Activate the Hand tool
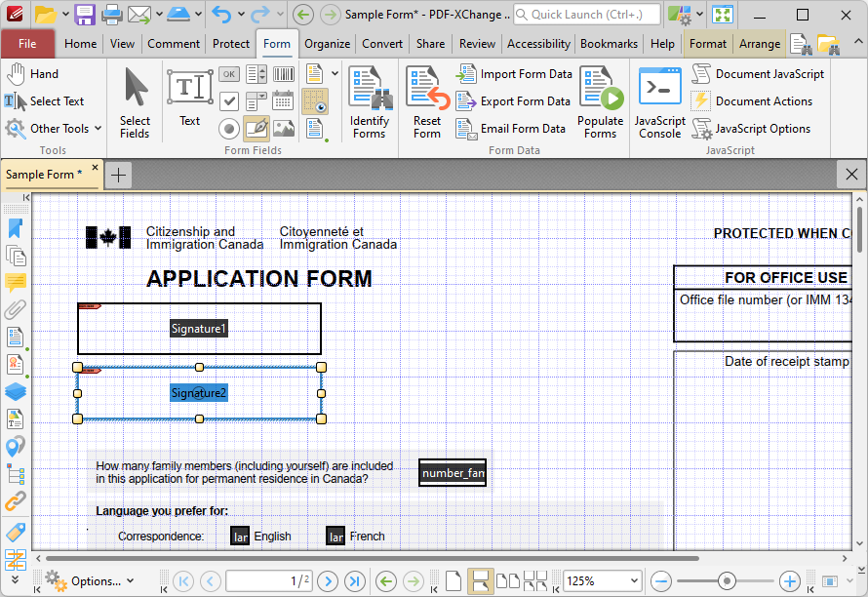Image resolution: width=868 pixels, height=597 pixels. coord(39,73)
